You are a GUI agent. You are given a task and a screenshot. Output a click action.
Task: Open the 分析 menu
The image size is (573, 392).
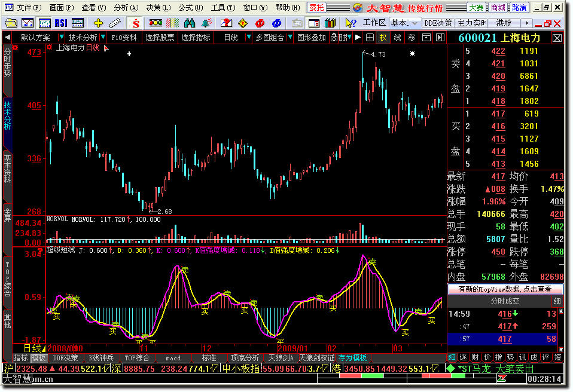126,8
